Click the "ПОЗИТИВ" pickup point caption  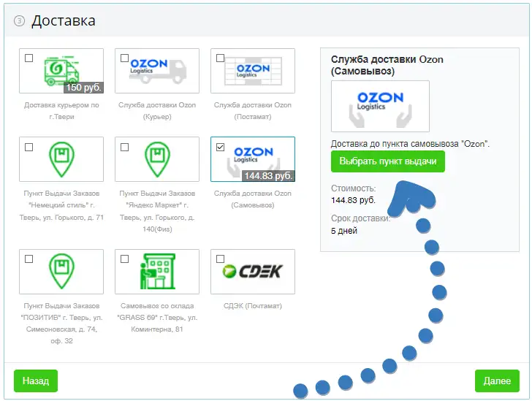[x=61, y=324]
